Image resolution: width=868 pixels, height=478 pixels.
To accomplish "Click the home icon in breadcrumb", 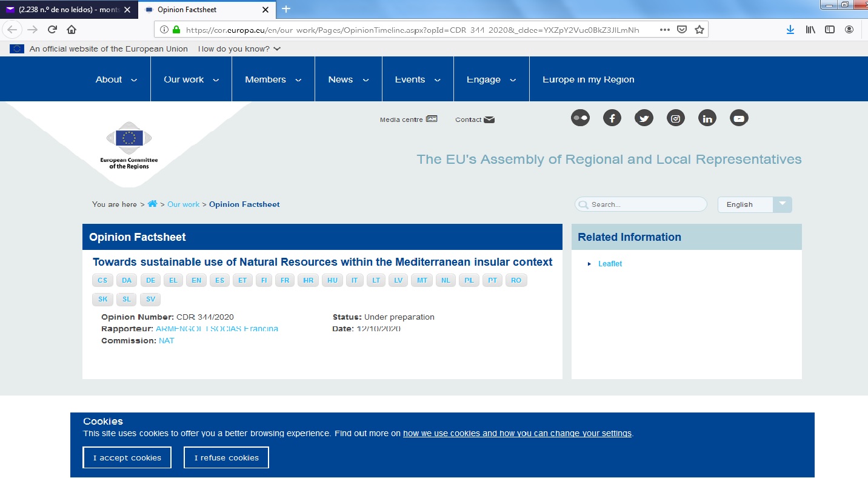I will coord(152,204).
